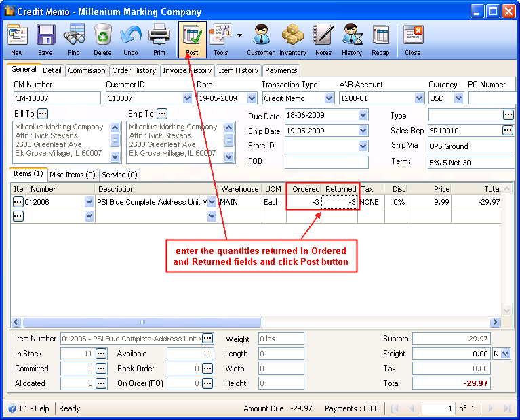Click the F1 - Help icon
This screenshot has width=520, height=420.
12,408
